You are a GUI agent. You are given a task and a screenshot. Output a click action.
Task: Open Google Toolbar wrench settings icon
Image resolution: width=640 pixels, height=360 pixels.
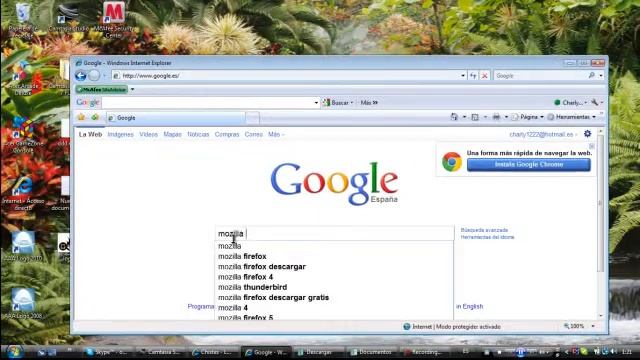click(x=595, y=102)
